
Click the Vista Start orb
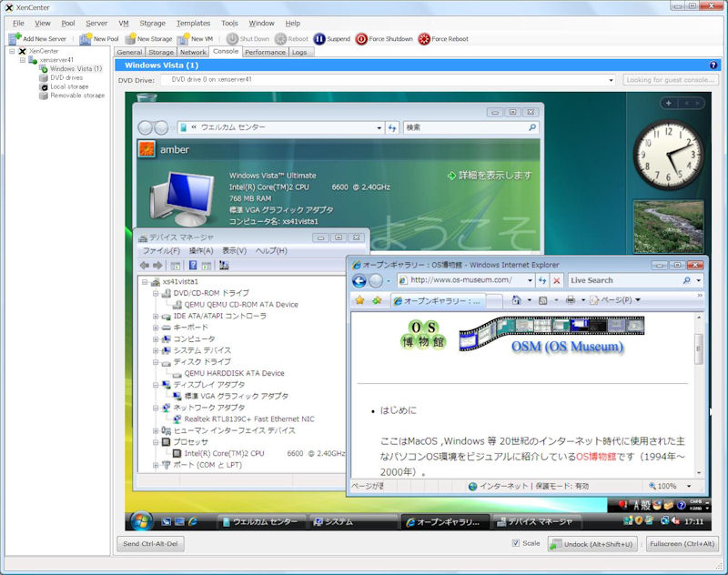(141, 521)
